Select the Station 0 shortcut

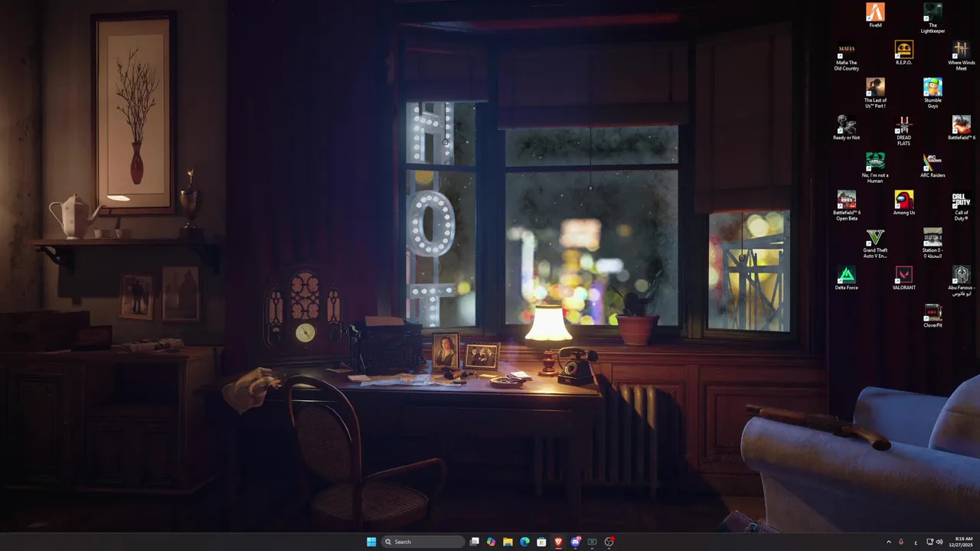(x=933, y=243)
